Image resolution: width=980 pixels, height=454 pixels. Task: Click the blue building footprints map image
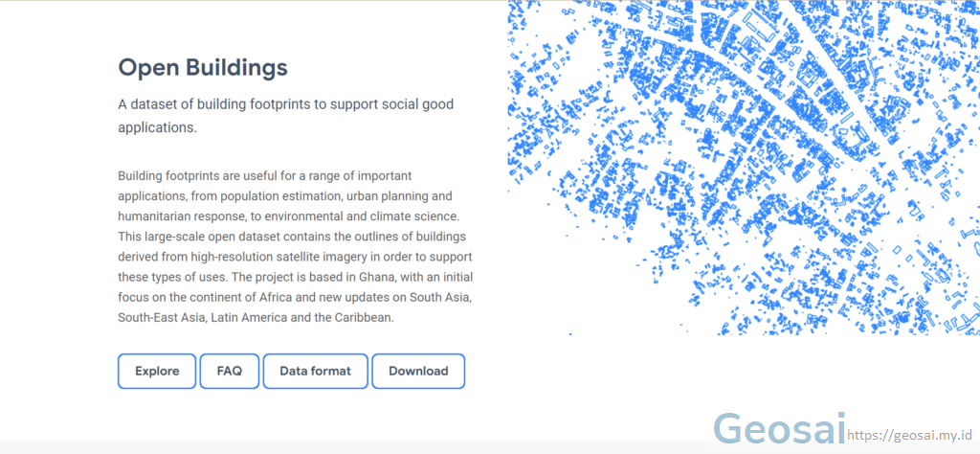744,168
